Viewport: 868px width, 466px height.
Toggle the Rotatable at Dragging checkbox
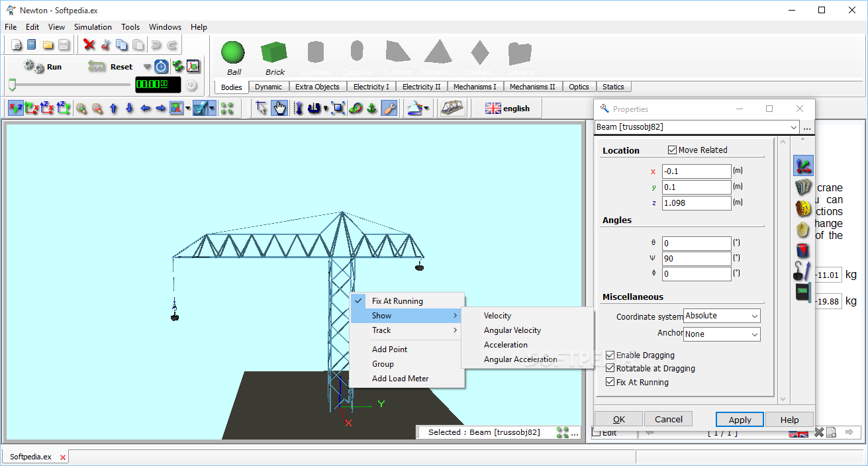tap(610, 369)
